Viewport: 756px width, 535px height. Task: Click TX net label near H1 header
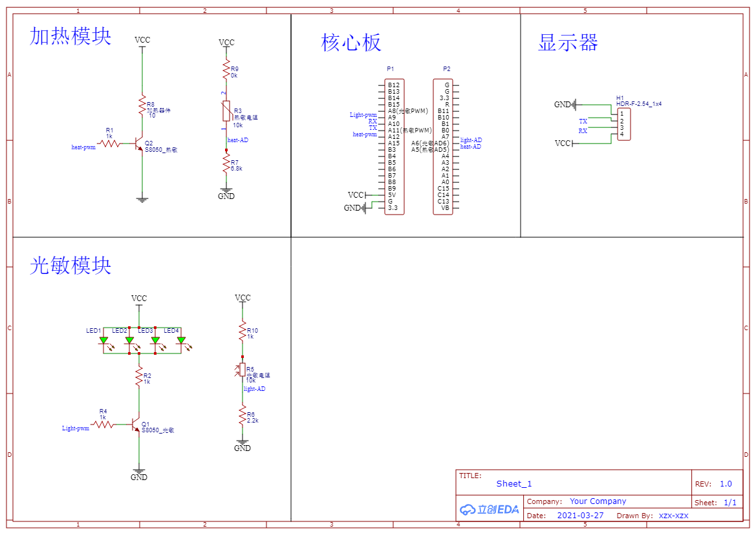pos(583,121)
